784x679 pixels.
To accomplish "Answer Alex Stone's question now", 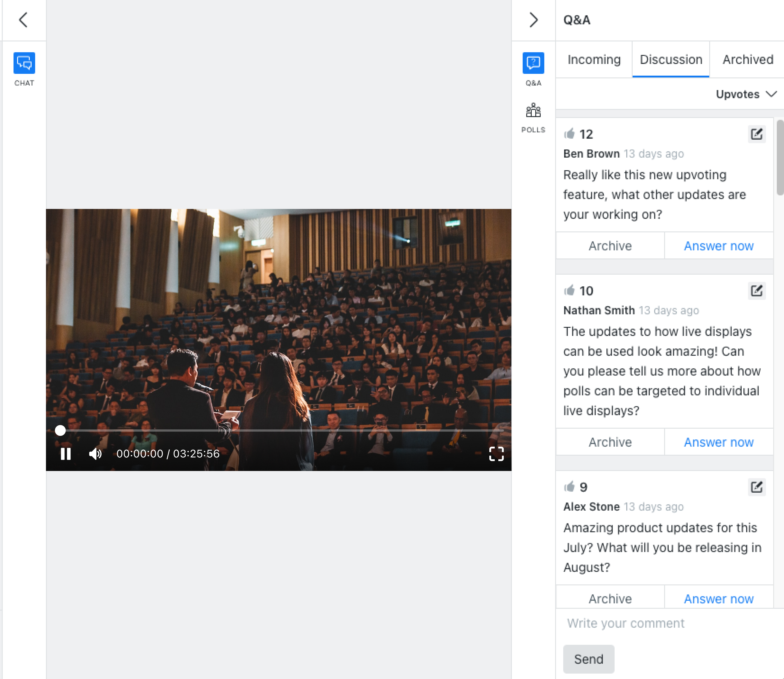I will 719,597.
